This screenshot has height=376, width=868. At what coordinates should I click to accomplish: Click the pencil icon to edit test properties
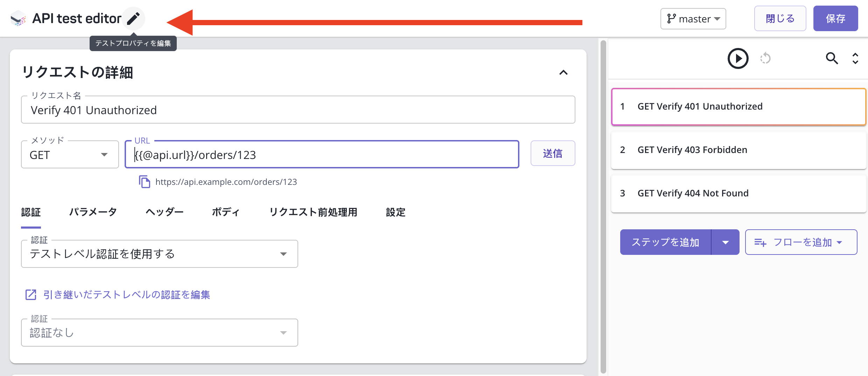coord(133,18)
